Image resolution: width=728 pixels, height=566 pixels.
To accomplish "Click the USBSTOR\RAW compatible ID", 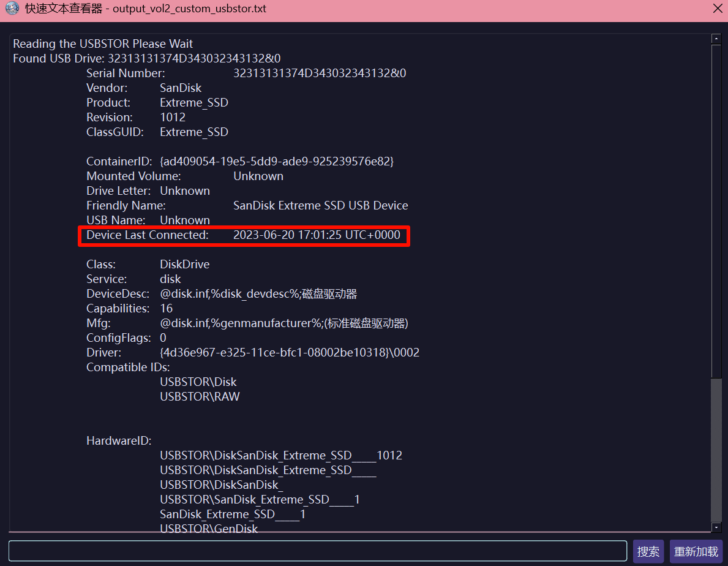I will [x=200, y=397].
